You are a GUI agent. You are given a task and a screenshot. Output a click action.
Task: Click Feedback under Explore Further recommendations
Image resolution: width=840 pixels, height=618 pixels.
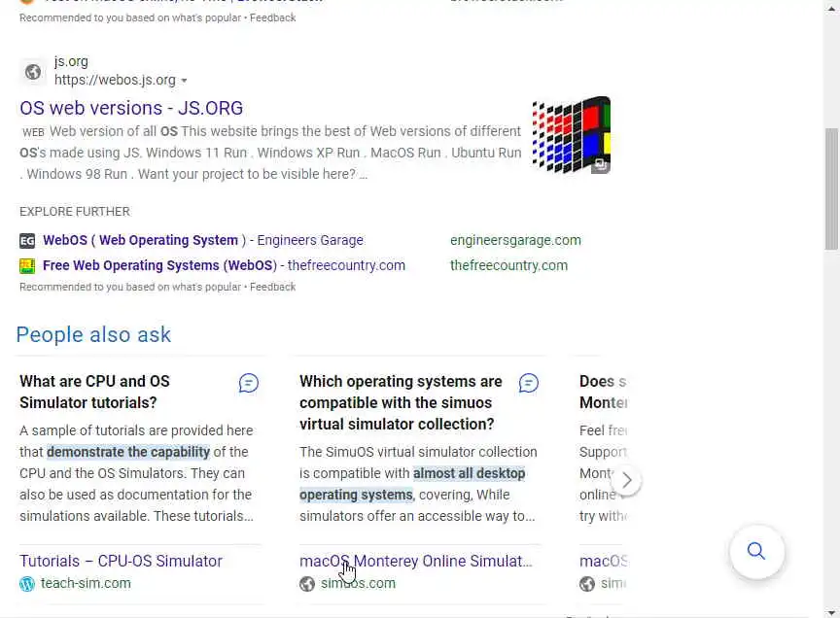pyautogui.click(x=272, y=287)
